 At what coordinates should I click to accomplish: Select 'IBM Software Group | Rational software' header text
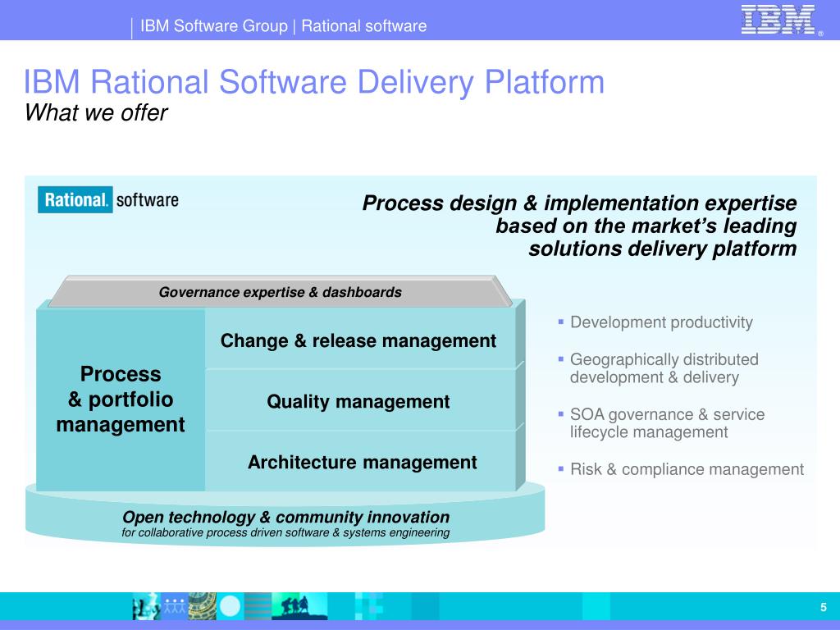pyautogui.click(x=283, y=25)
